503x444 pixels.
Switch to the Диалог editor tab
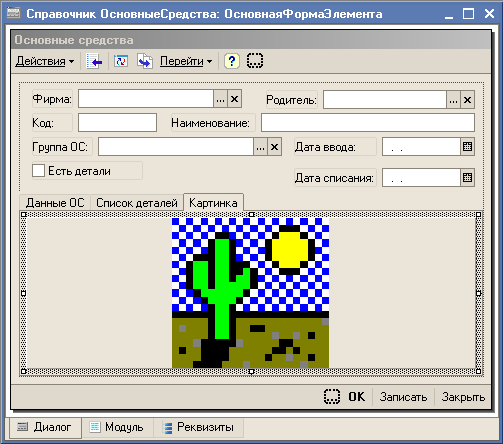click(45, 427)
